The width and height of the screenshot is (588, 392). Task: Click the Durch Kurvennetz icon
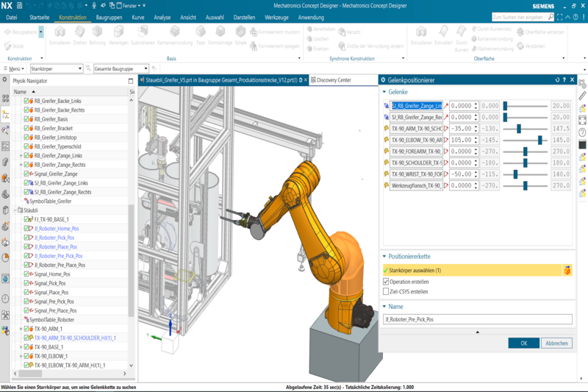pos(474,29)
